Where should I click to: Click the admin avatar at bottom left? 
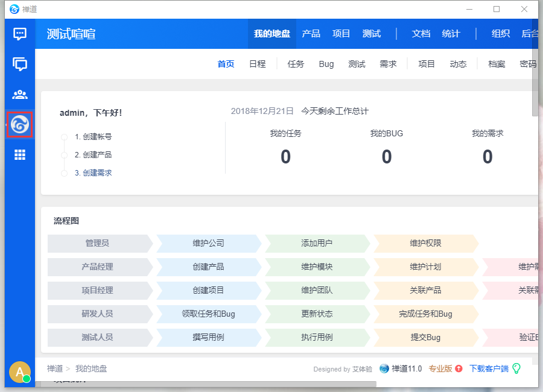coord(20,372)
